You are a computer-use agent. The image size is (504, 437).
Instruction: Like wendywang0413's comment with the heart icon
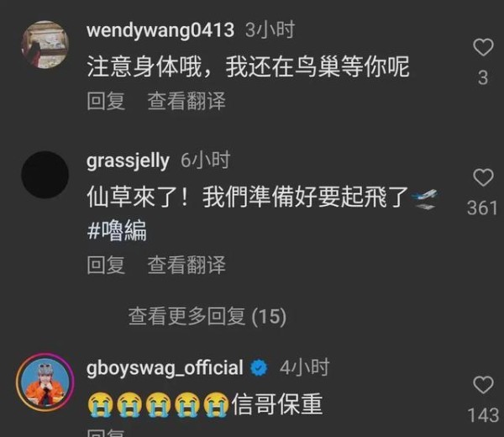pyautogui.click(x=483, y=47)
